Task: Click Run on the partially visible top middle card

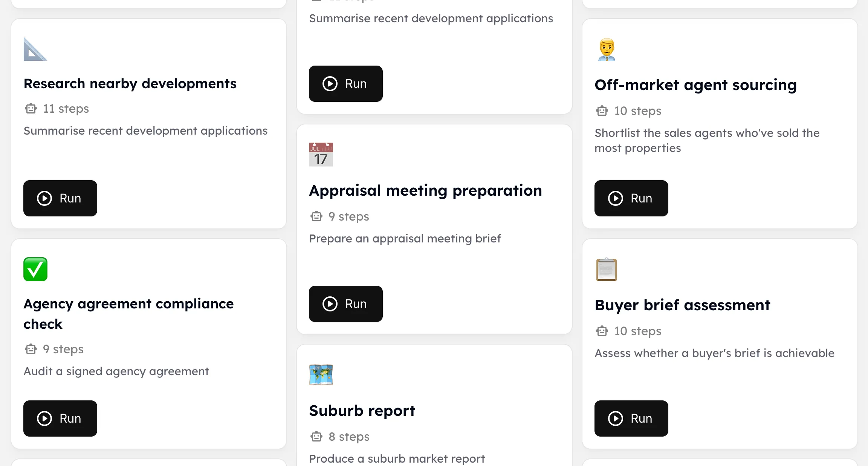Action: [x=346, y=84]
